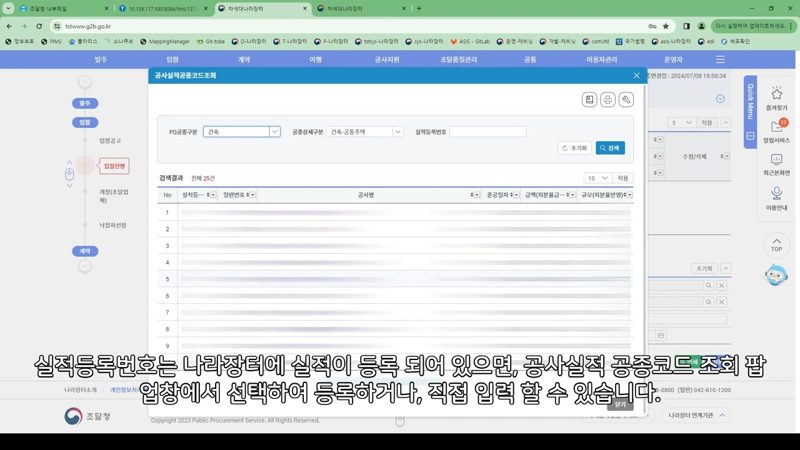Click first X clear icon in background form

[x=721, y=286]
